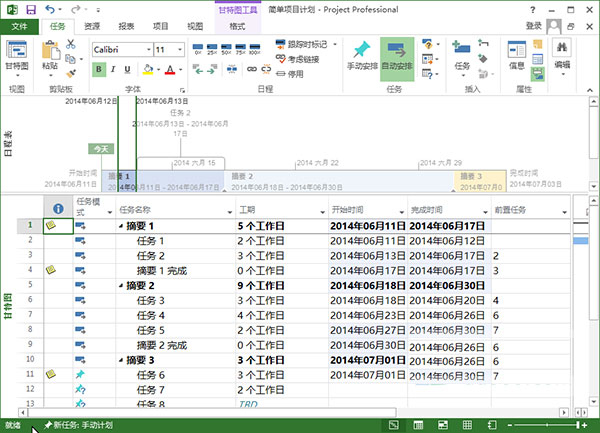600x433 pixels.
Task: Copy the selection with the copy icon
Action: pos(70,59)
